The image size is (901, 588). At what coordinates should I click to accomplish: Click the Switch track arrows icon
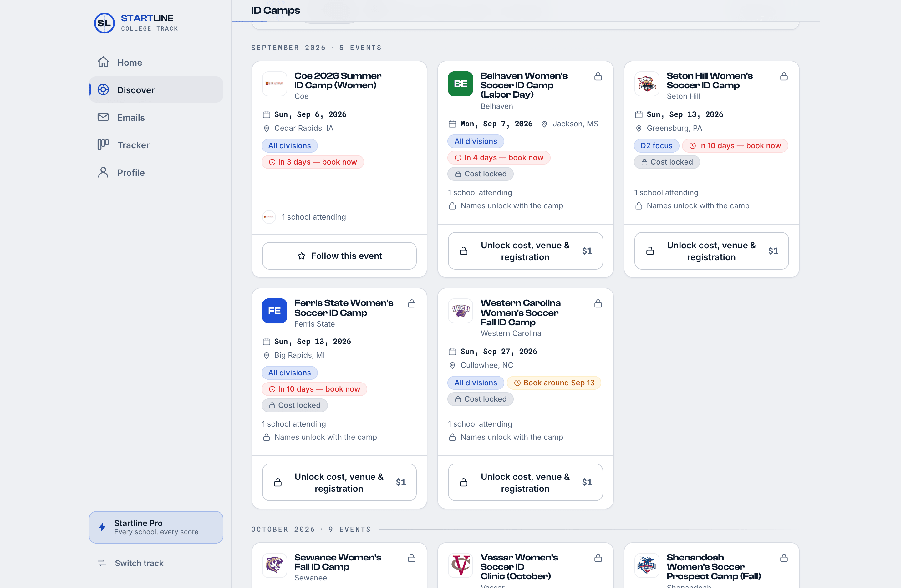click(102, 563)
